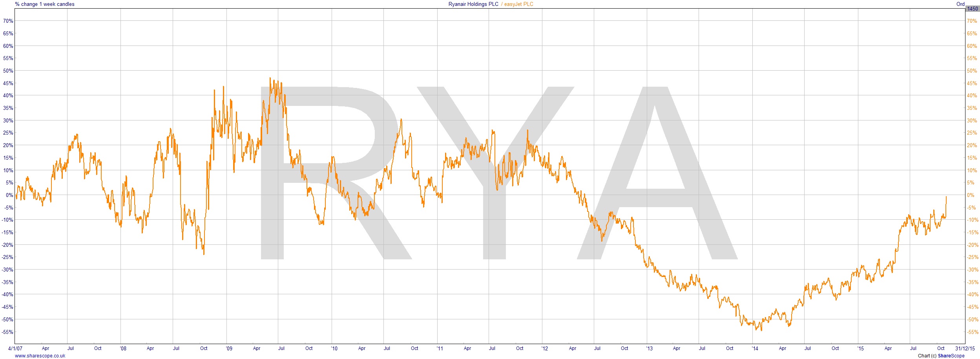The width and height of the screenshot is (980, 359).
Task: Click the -30% label on right axis
Action: [972, 270]
